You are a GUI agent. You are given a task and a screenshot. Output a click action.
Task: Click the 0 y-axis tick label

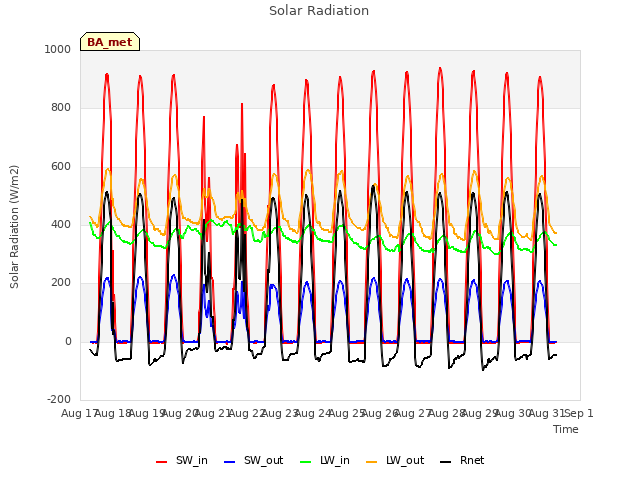tap(68, 341)
